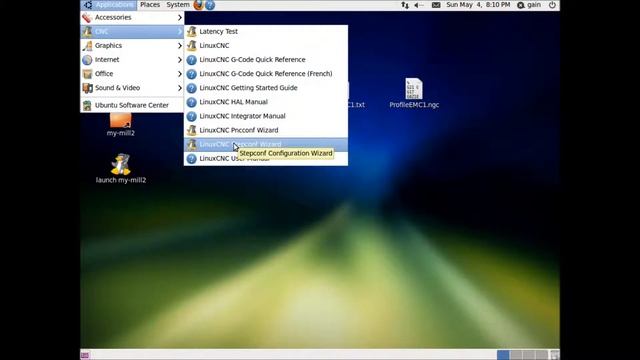
Task: Launch LinuxCNC
Action: 266,46
